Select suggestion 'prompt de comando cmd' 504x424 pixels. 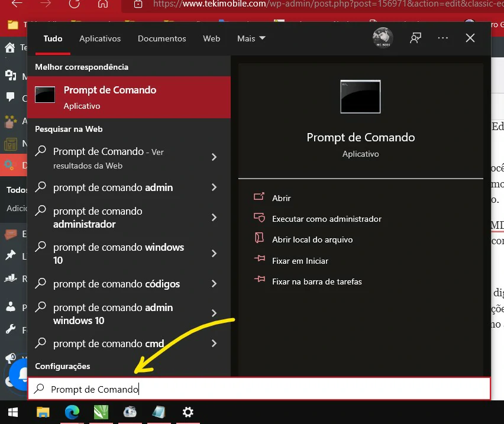[108, 344]
